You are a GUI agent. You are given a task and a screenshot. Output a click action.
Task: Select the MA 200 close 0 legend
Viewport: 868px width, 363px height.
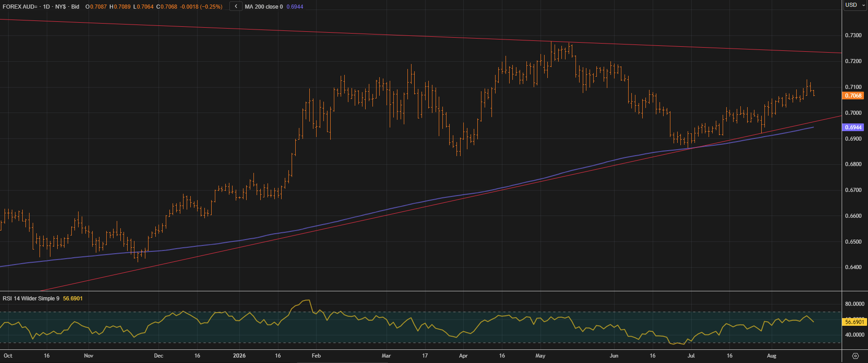point(263,7)
